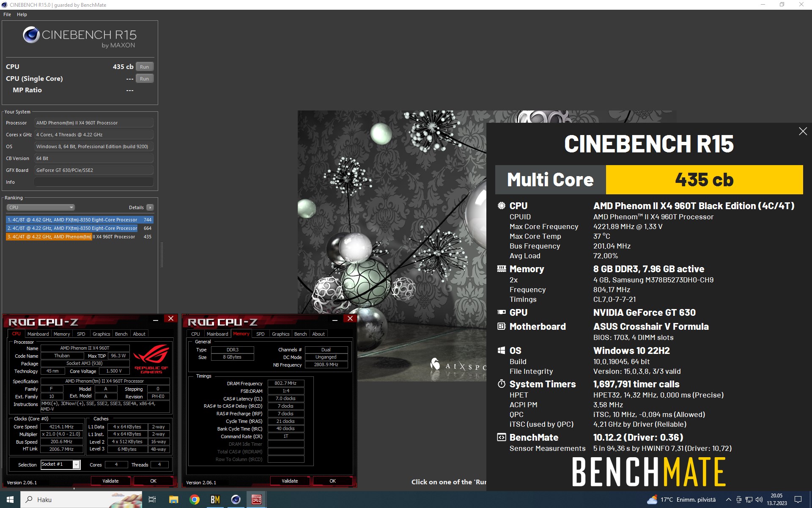Open BenchMate app from taskbar
812x508 pixels.
click(215, 500)
